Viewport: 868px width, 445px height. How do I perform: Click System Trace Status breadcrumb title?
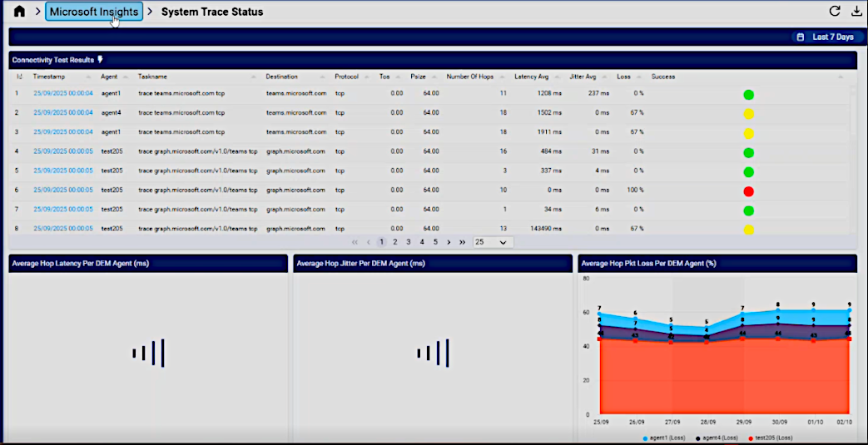[212, 12]
